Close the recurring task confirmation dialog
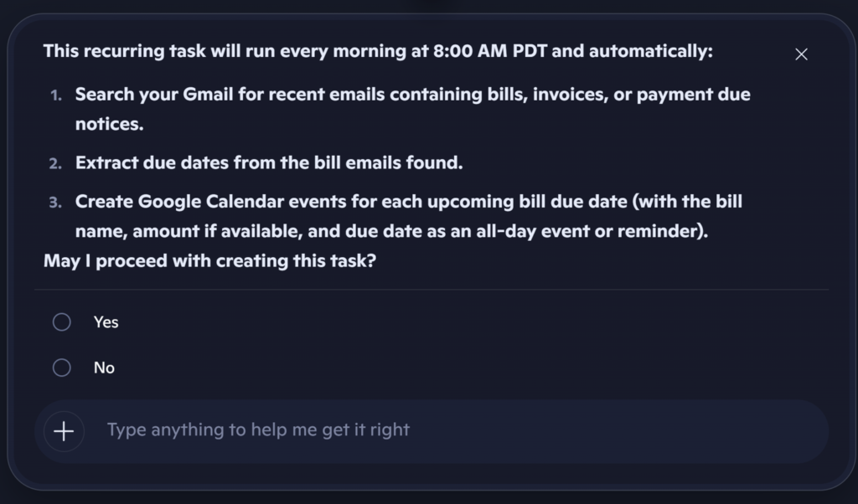858x504 pixels. coord(801,54)
